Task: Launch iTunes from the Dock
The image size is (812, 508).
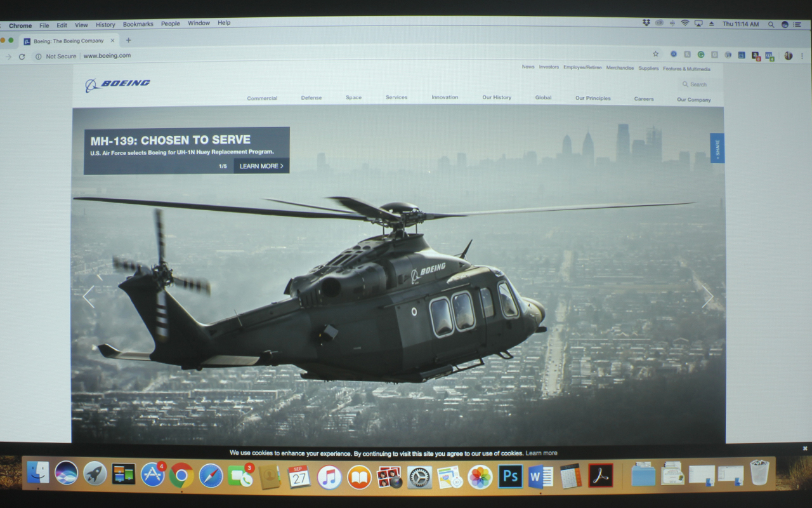Action: point(329,477)
